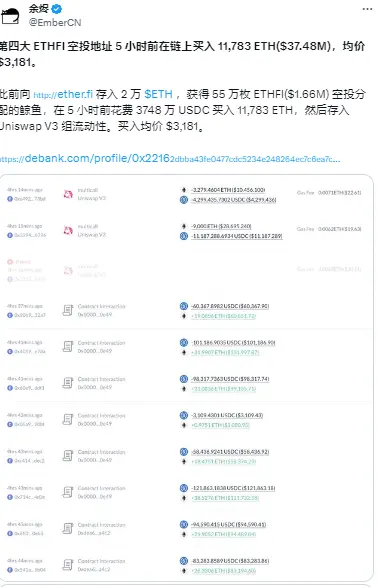
Task: Select the amount -101,186.9035 USDC
Action: (x=233, y=343)
